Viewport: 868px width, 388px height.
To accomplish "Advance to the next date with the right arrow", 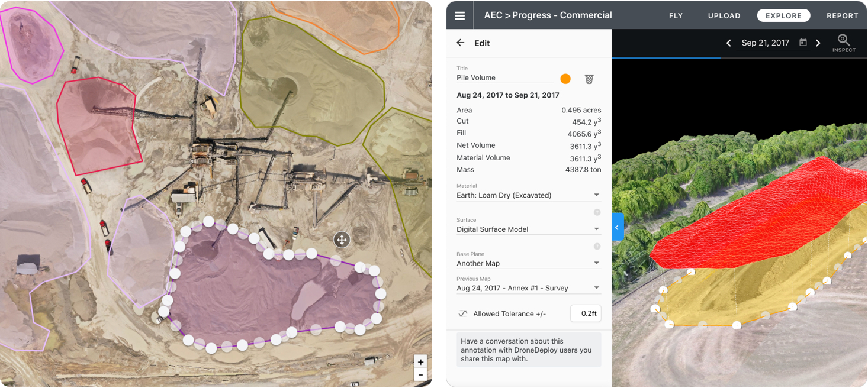I will (818, 42).
